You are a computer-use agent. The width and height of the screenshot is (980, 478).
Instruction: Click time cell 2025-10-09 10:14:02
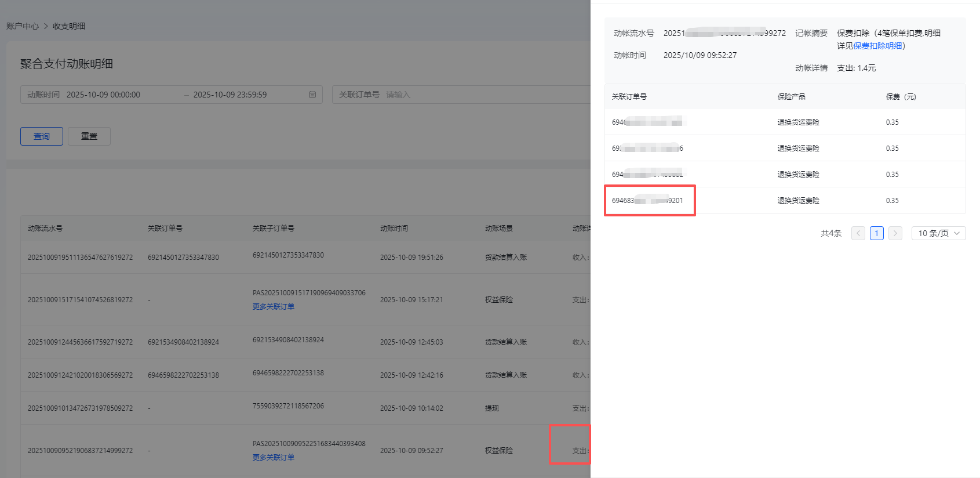tap(411, 408)
